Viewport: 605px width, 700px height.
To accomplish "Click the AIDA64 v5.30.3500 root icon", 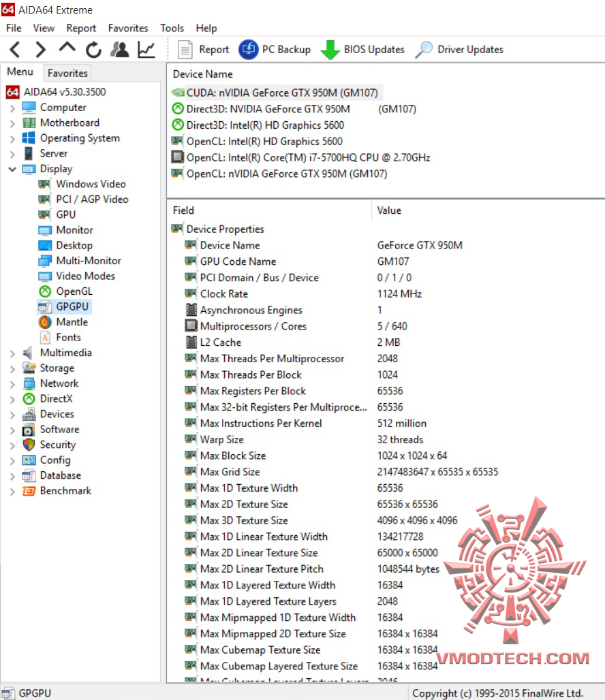I will tap(12, 92).
